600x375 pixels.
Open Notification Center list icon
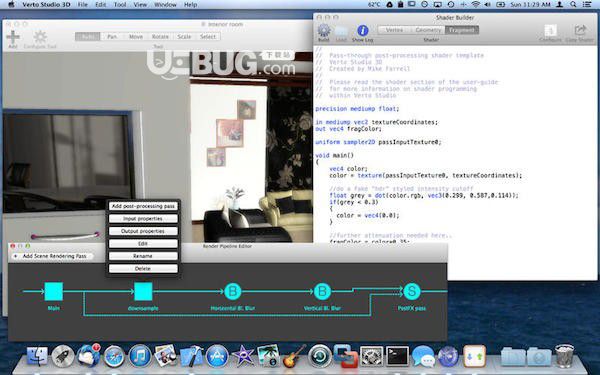[x=587, y=5]
